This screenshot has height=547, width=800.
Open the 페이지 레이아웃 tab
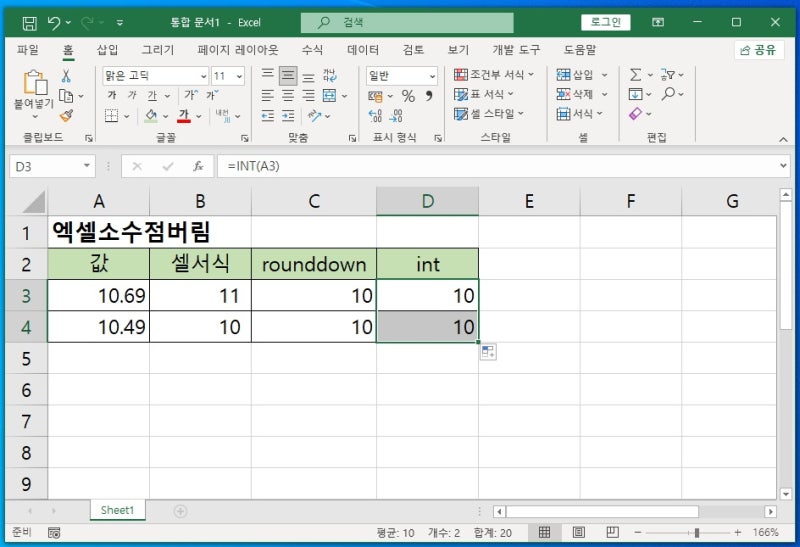[x=238, y=49]
